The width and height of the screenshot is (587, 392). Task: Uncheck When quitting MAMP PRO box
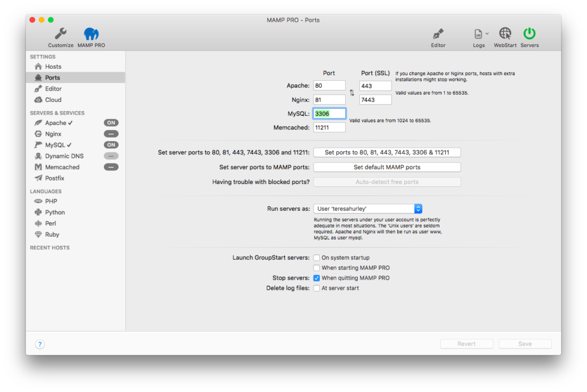click(316, 278)
